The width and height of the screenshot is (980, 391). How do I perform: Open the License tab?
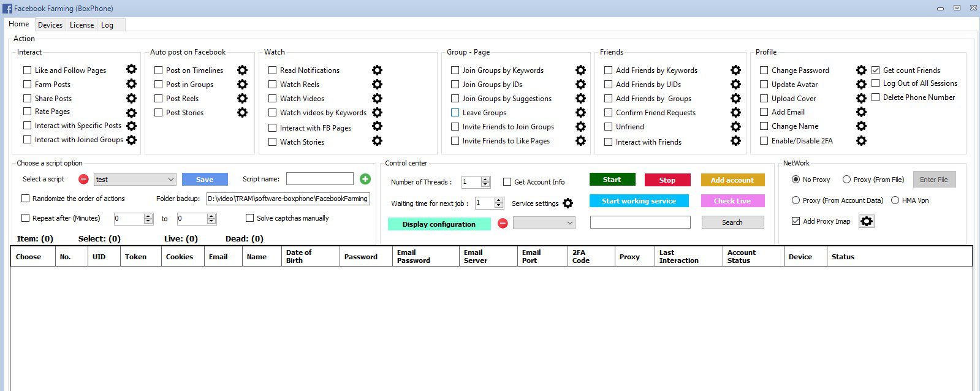[82, 25]
